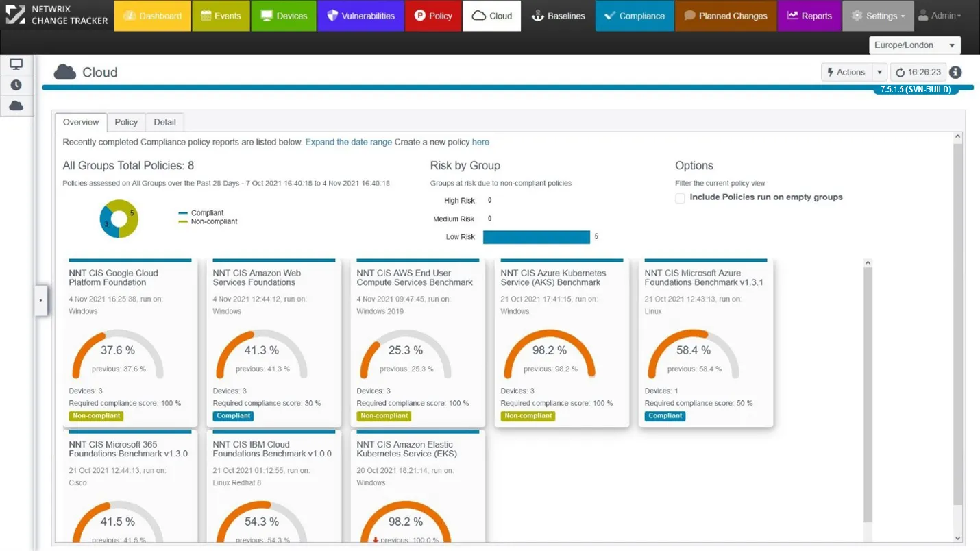
Task: Click the 58.4 % gauge
Action: point(694,354)
